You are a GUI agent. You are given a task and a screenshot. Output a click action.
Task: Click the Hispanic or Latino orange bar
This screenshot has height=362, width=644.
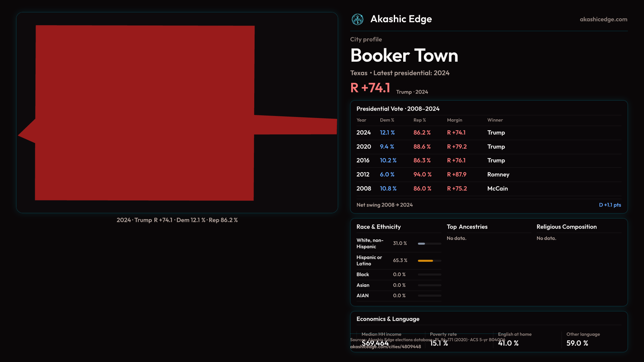tap(425, 261)
